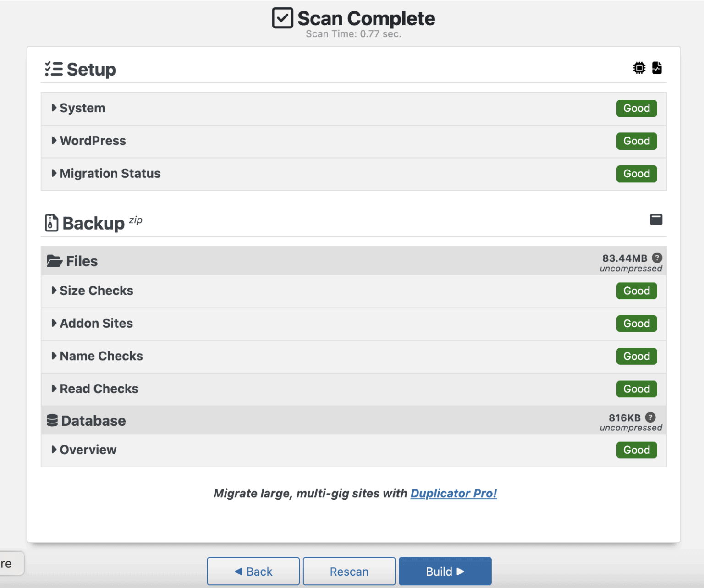The width and height of the screenshot is (704, 588).
Task: Click the partially visible button ending in 're'
Action: (11, 563)
